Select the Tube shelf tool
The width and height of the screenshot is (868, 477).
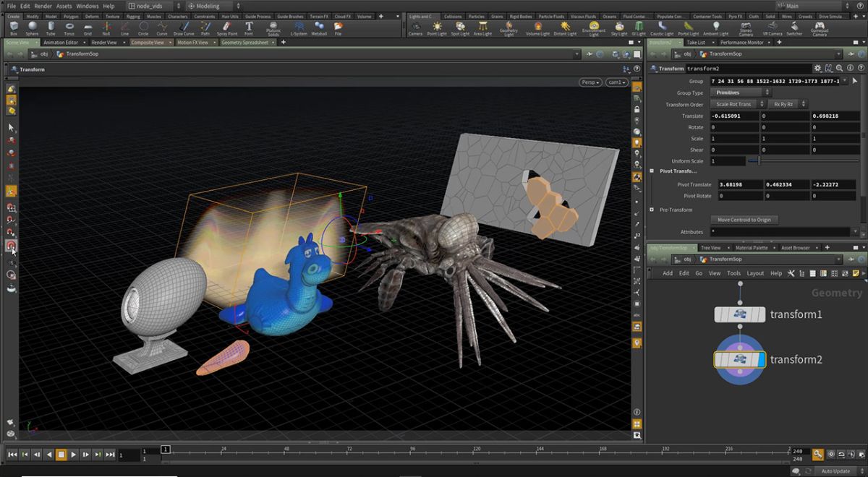(x=51, y=29)
